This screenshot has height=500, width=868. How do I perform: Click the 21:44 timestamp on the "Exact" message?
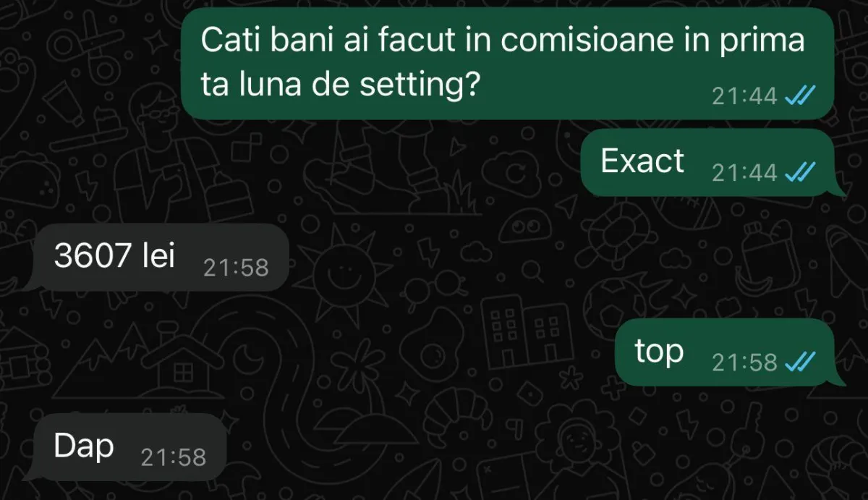pos(744,173)
